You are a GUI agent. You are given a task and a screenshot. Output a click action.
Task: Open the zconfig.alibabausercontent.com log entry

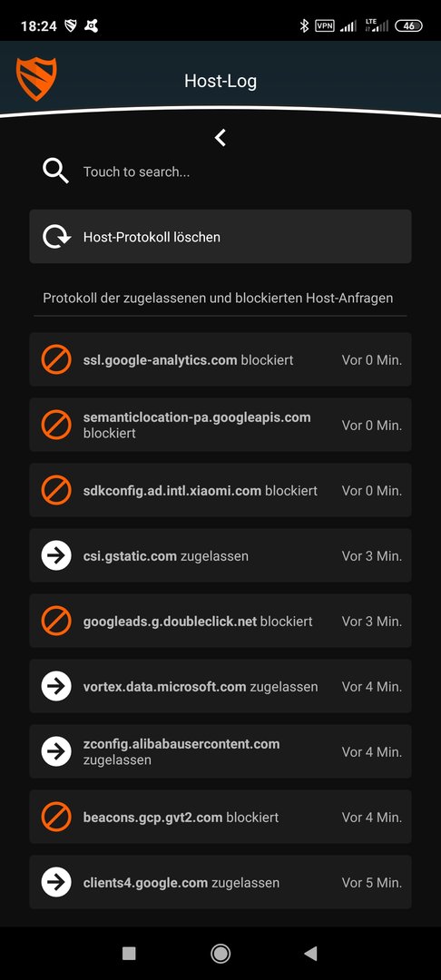click(x=220, y=751)
